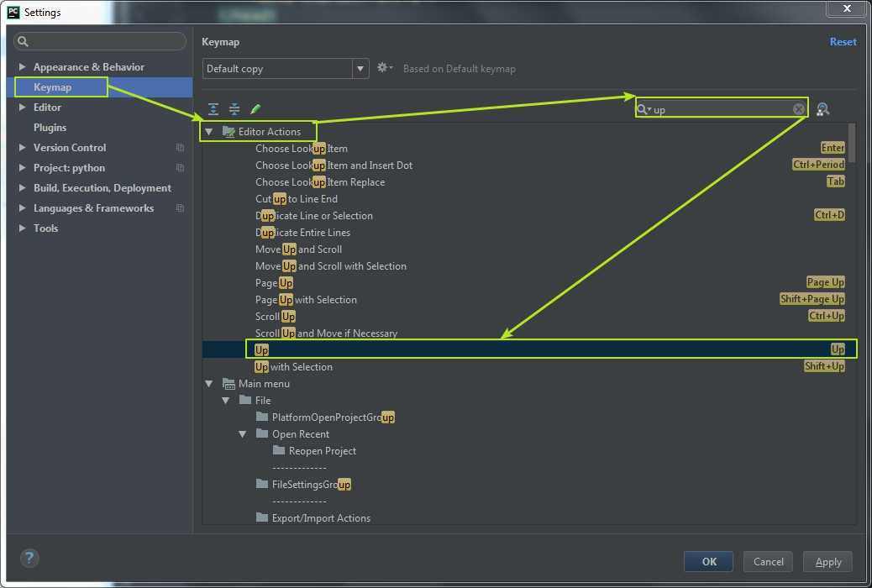
Task: Click the Main menu group icon
Action: [x=228, y=383]
